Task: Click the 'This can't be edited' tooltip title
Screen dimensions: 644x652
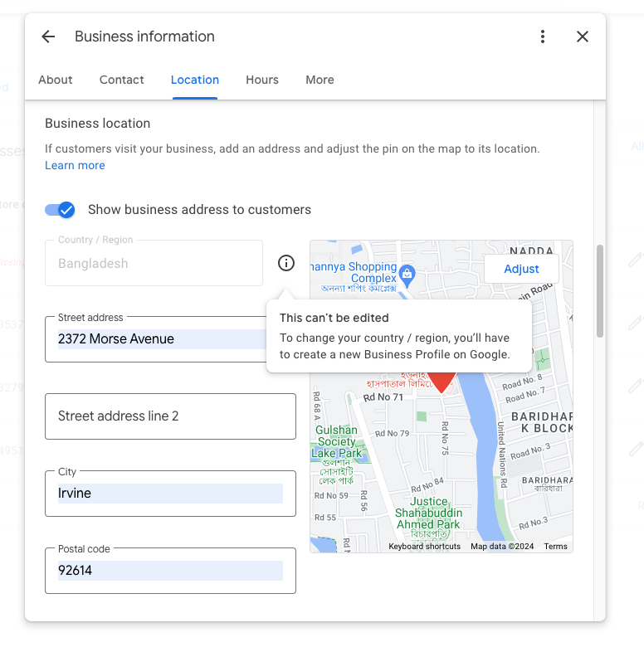Action: 334,318
